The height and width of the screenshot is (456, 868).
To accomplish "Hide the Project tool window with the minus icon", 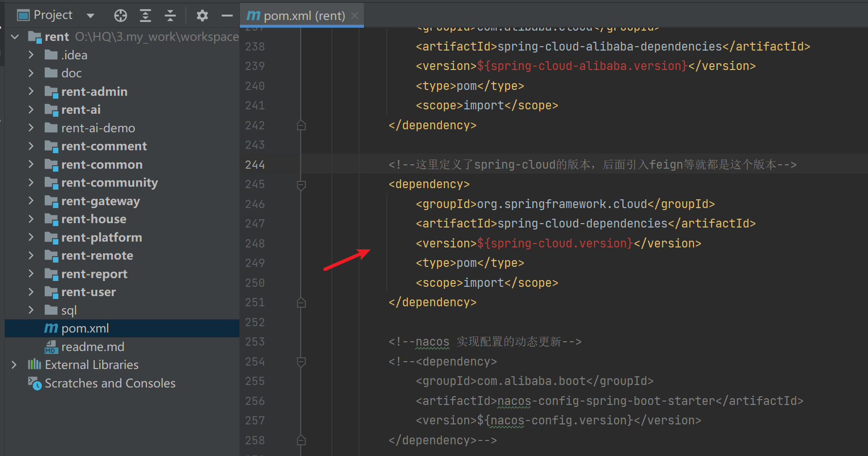I will [227, 15].
